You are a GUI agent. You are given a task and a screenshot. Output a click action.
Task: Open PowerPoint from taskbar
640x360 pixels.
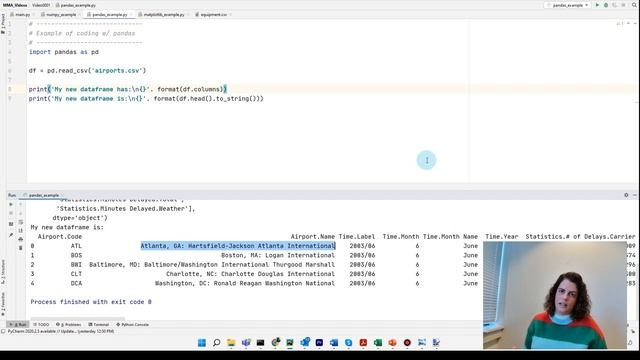[x=393, y=342]
